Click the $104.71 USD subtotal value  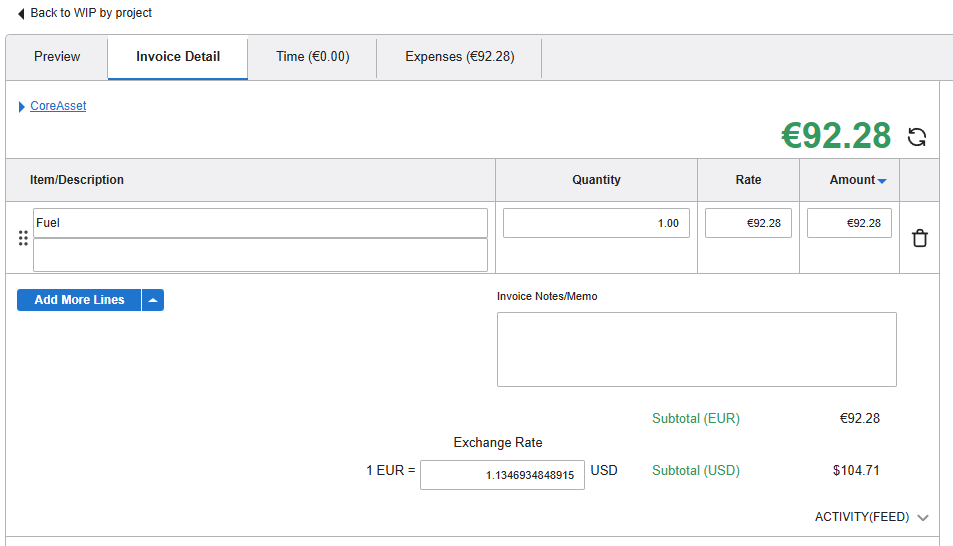point(856,471)
